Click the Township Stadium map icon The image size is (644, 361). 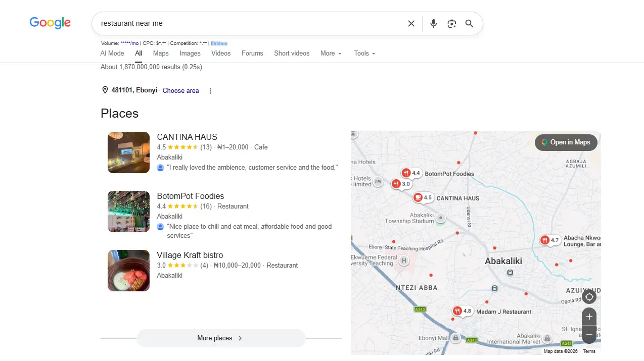[441, 218]
